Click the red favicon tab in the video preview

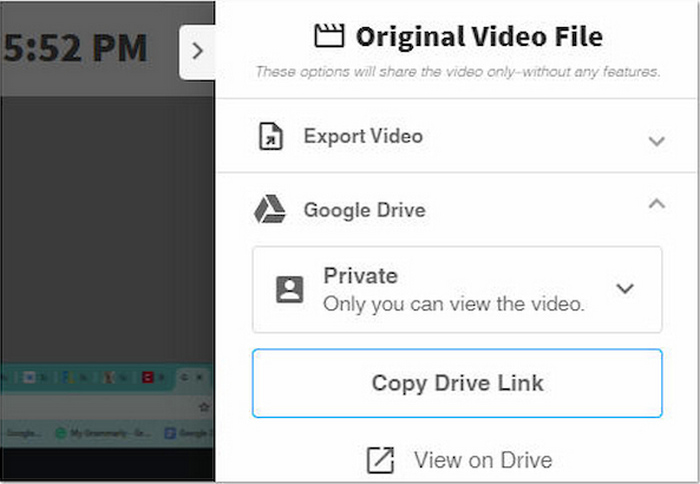pos(147,377)
